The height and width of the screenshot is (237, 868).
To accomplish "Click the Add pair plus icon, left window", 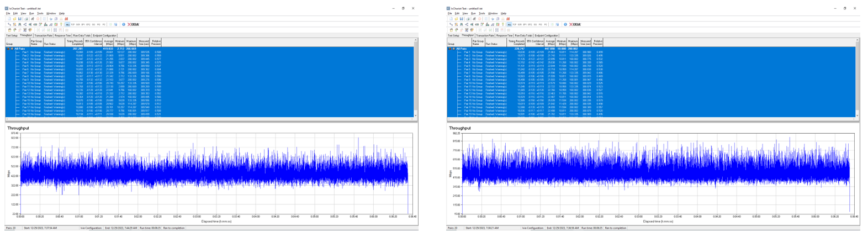I will click(x=51, y=19).
